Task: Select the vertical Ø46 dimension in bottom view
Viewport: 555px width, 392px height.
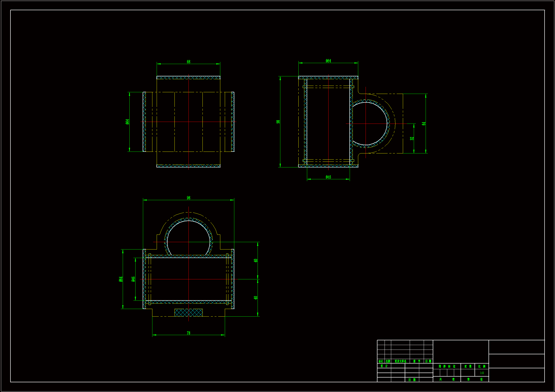Action: click(133, 279)
